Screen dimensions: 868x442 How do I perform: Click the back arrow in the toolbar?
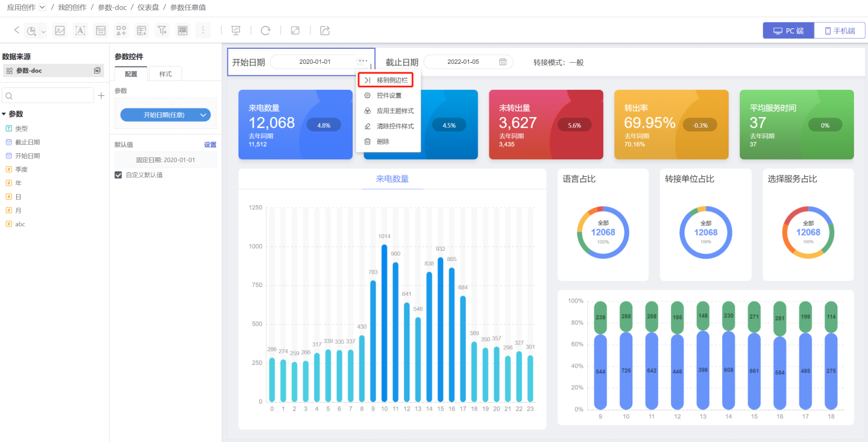tap(16, 30)
